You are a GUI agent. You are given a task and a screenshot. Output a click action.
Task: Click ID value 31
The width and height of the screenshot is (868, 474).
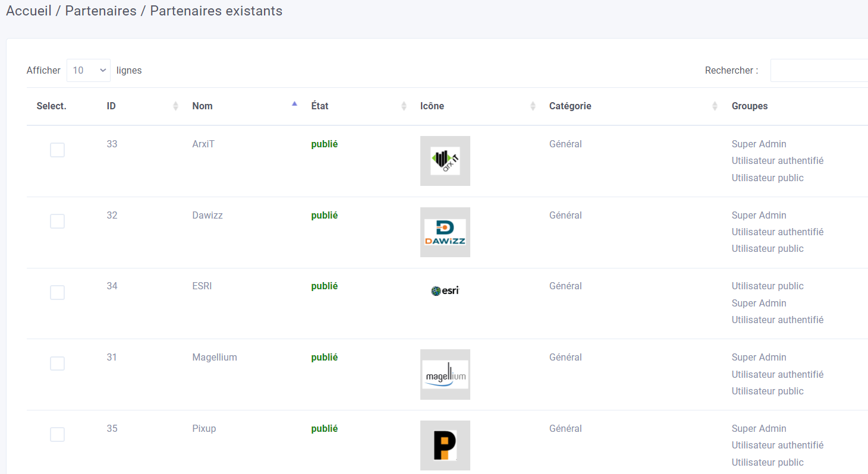(x=112, y=358)
